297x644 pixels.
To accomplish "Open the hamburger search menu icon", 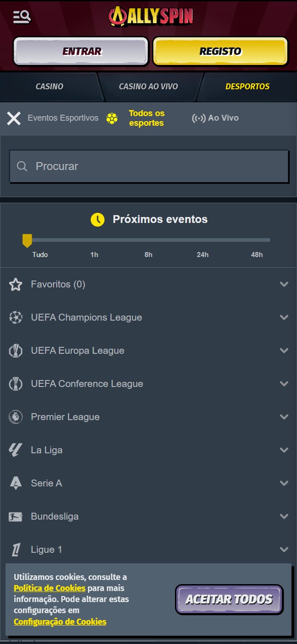I will (22, 17).
